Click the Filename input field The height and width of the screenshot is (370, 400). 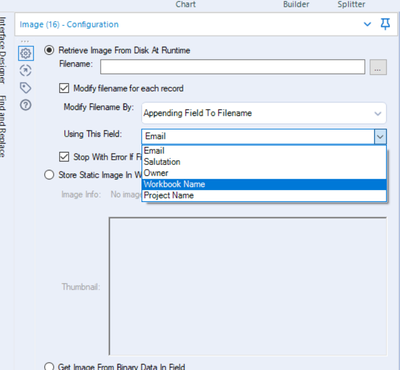pos(233,67)
